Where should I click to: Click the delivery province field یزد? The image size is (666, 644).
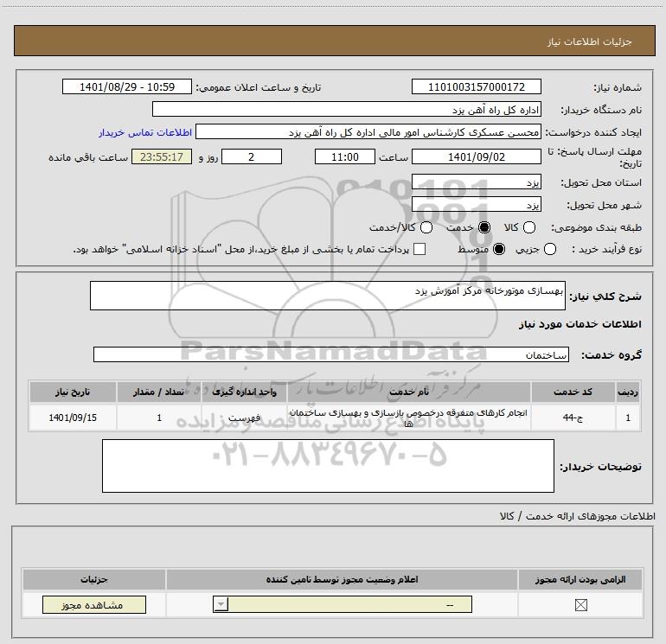(x=476, y=182)
